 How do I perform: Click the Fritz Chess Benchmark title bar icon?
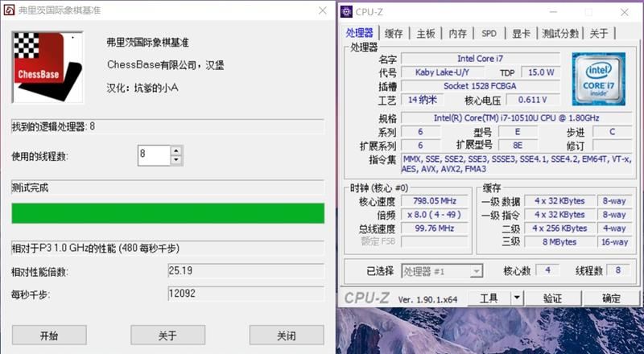[8, 10]
